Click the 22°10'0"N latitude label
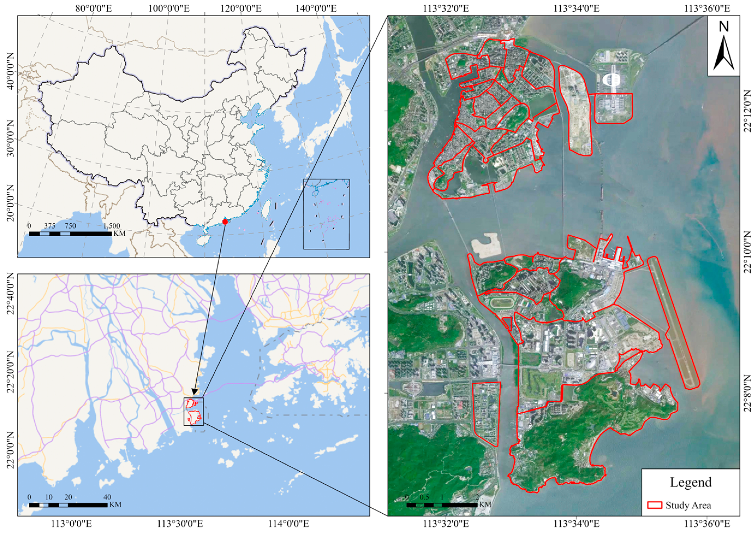The image size is (756, 533). click(748, 252)
